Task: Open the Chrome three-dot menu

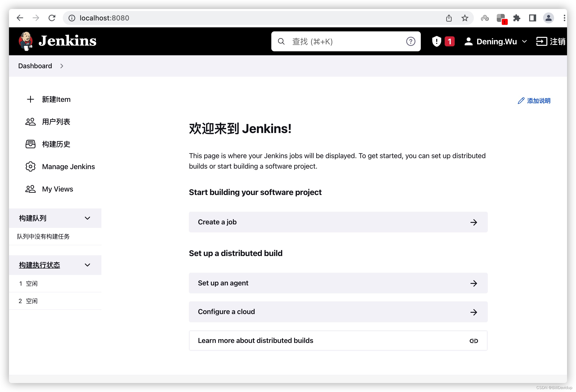Action: (564, 18)
